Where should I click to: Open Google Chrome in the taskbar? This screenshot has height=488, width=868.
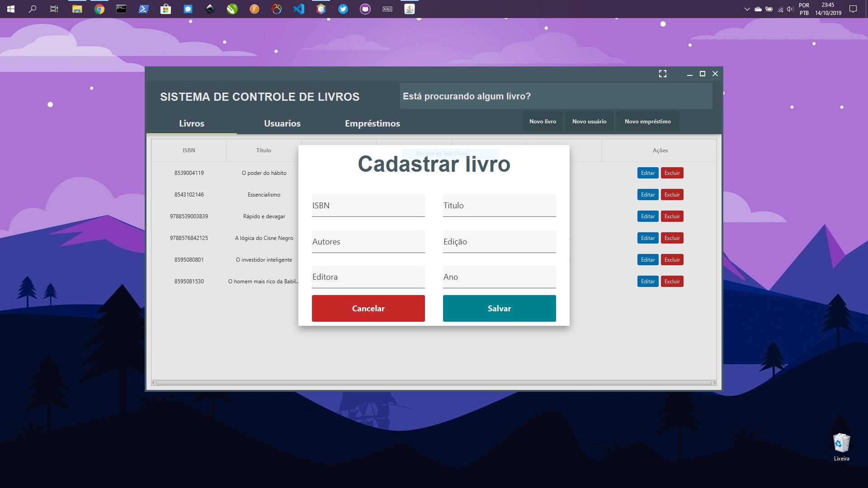[99, 9]
